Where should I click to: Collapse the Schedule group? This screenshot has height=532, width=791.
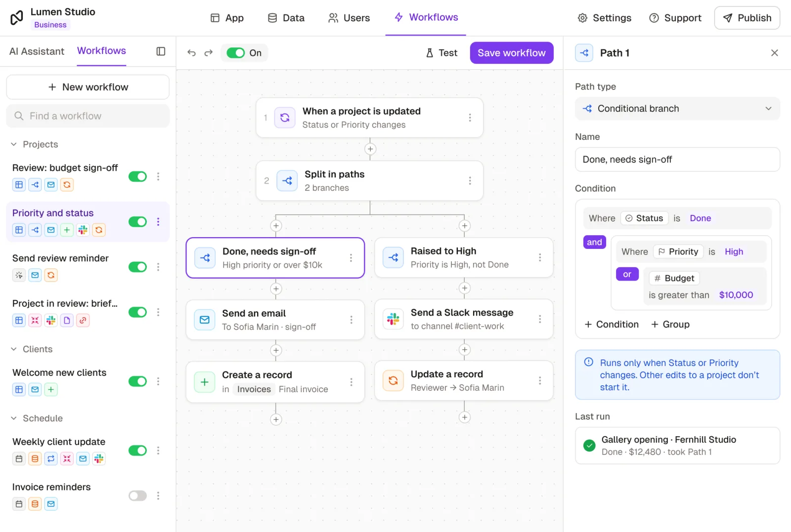tap(14, 418)
